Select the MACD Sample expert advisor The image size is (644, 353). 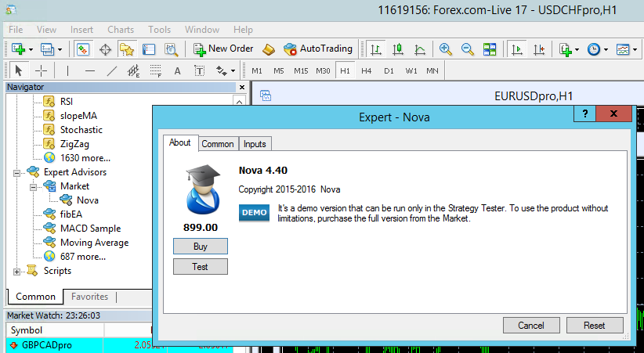(90, 229)
